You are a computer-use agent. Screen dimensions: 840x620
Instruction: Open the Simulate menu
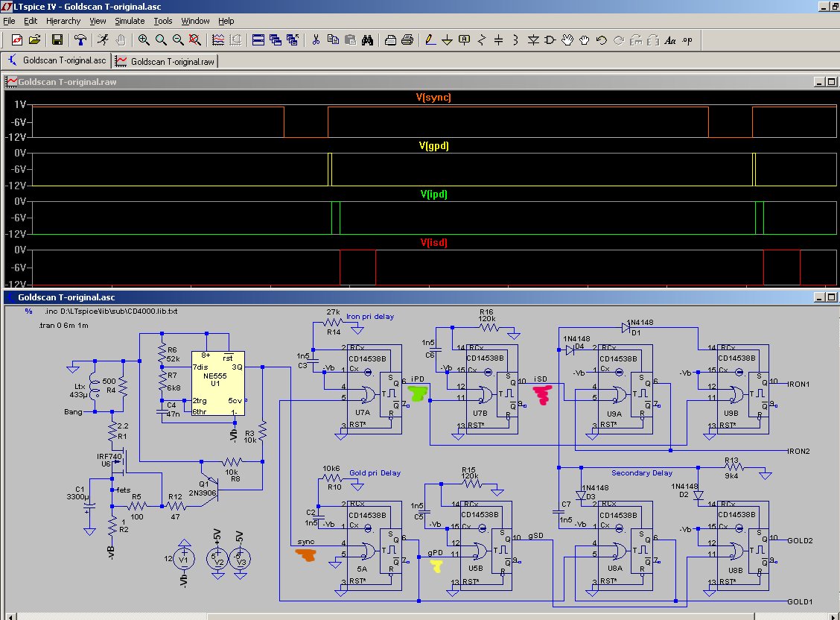click(130, 21)
